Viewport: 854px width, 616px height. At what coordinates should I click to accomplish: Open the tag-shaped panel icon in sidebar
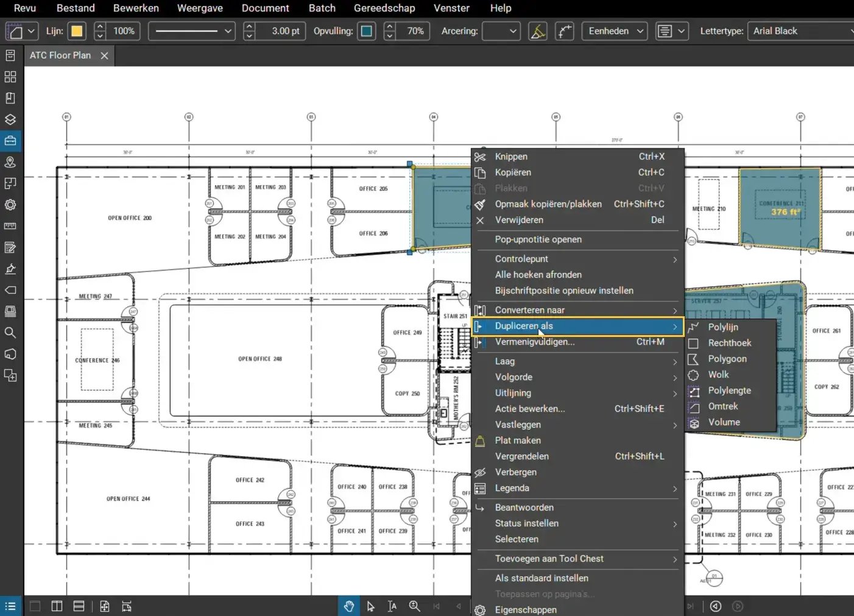coord(10,290)
